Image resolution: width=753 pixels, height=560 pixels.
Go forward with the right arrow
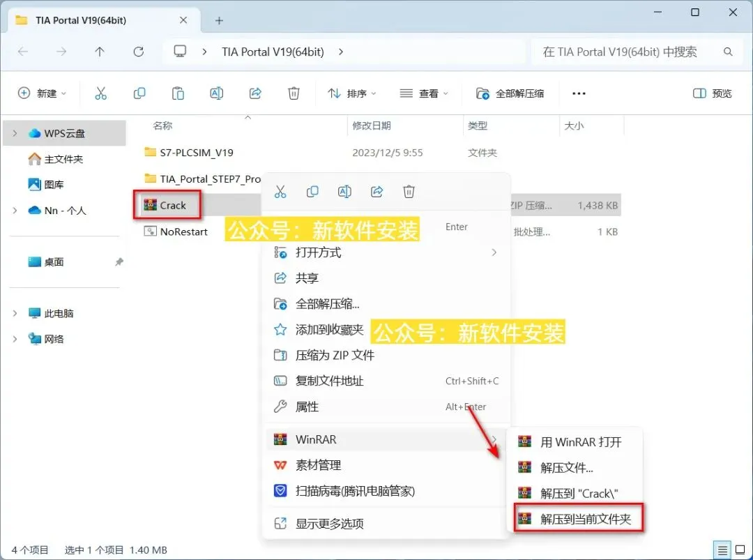pos(61,52)
